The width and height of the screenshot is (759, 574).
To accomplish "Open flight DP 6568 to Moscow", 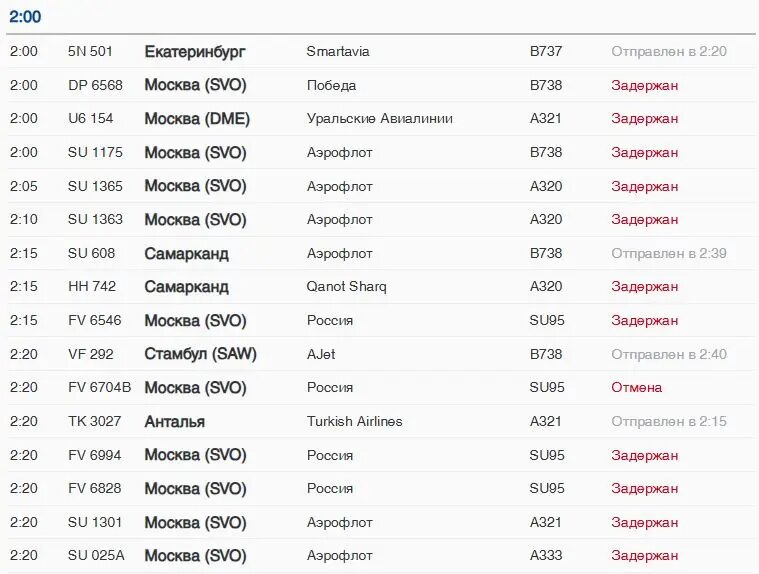I will 95,86.
